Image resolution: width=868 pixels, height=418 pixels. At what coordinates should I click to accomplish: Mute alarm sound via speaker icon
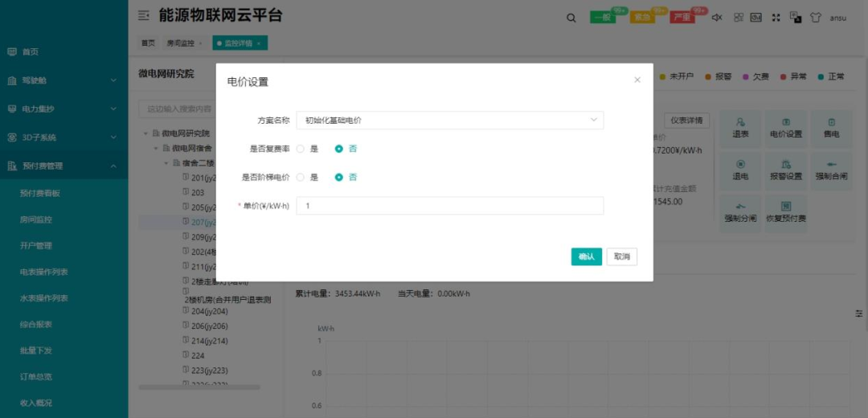717,17
